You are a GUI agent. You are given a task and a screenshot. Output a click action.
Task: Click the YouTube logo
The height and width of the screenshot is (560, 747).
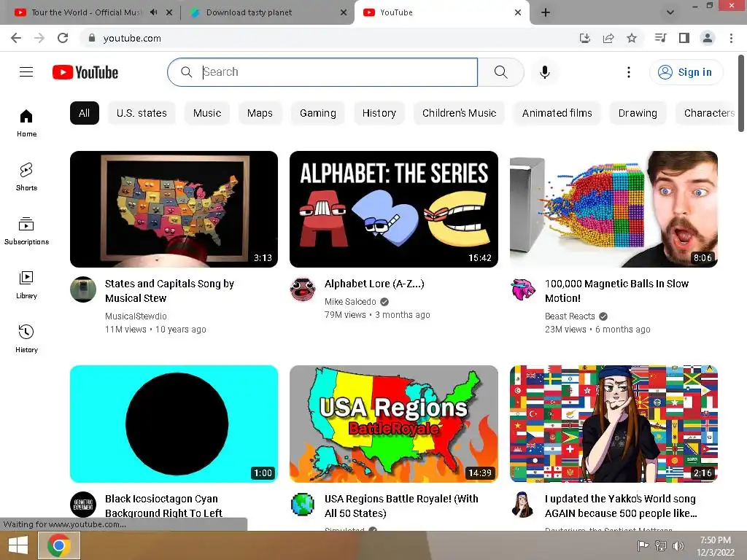pyautogui.click(x=85, y=72)
